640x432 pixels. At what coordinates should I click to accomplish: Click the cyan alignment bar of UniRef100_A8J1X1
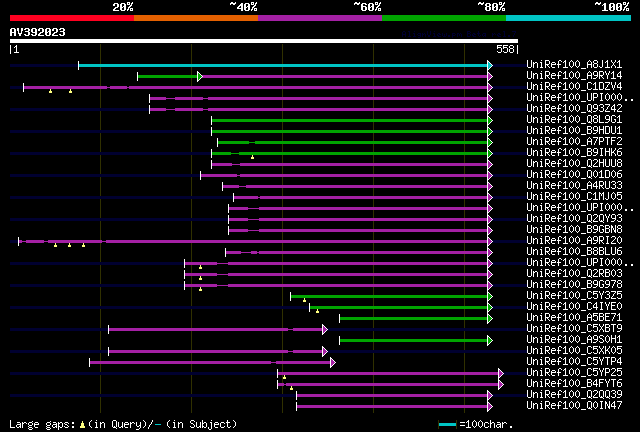(283, 65)
